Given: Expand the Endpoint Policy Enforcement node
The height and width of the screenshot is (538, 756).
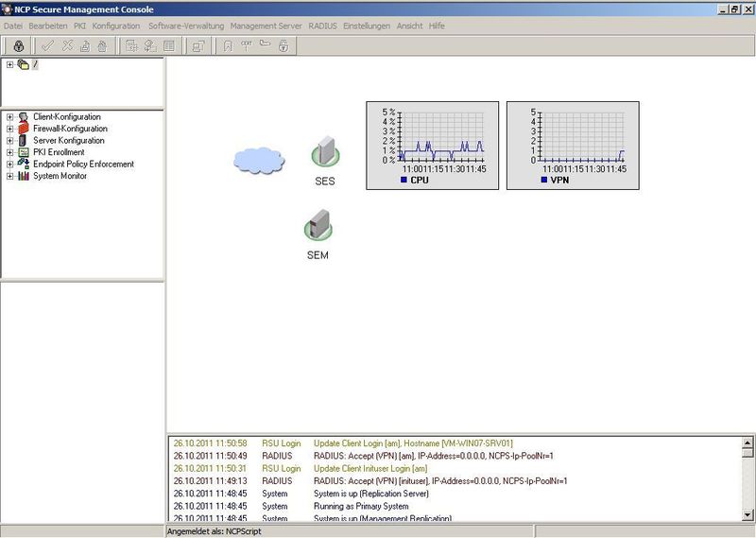Looking at the screenshot, I should pyautogui.click(x=9, y=165).
